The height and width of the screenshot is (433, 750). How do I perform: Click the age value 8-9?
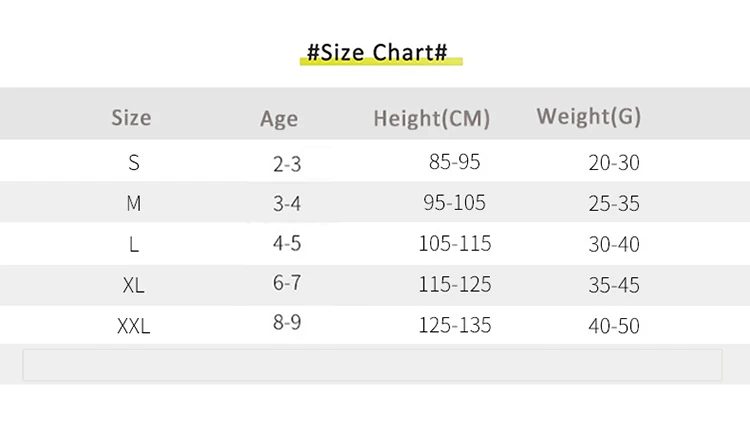coord(287,325)
